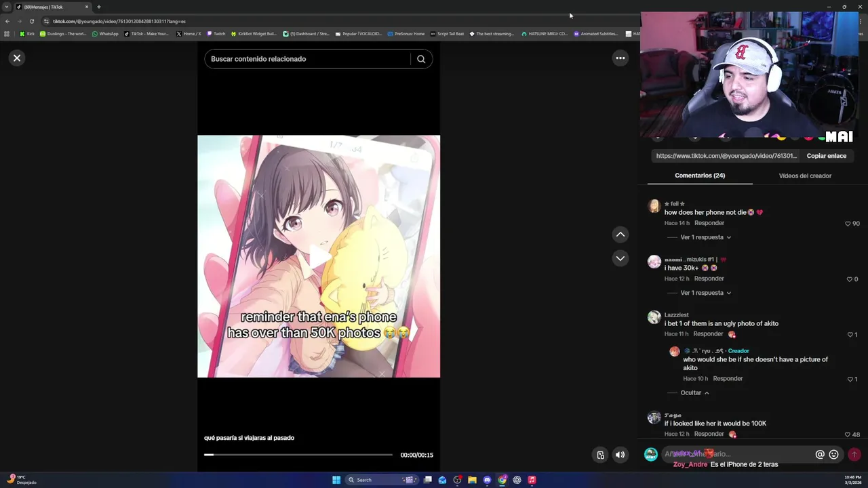This screenshot has width=868, height=488.
Task: Like the 'ugly photo of akito' comment
Action: coord(850,335)
